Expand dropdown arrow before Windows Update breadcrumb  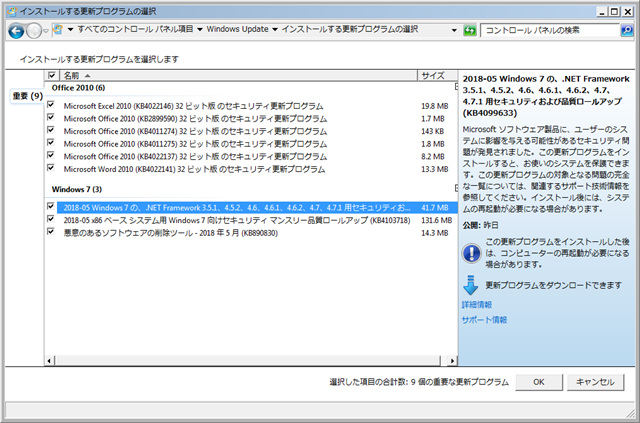coord(200,30)
